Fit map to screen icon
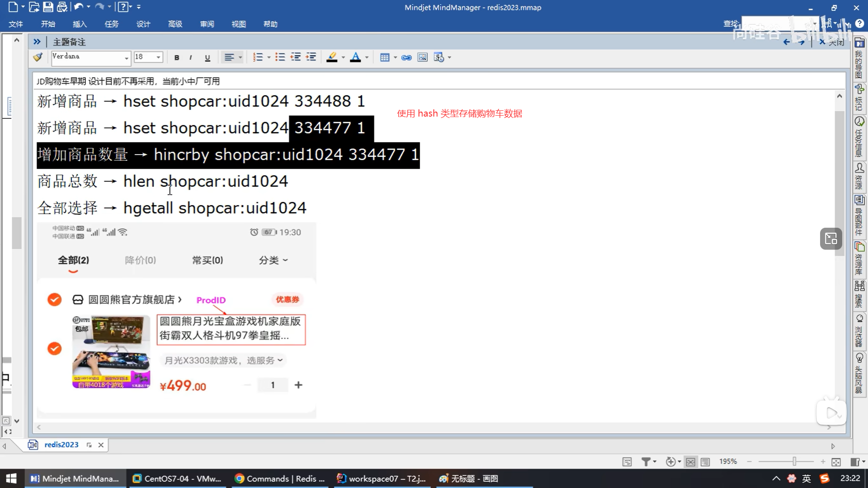The width and height of the screenshot is (868, 488). (836, 461)
